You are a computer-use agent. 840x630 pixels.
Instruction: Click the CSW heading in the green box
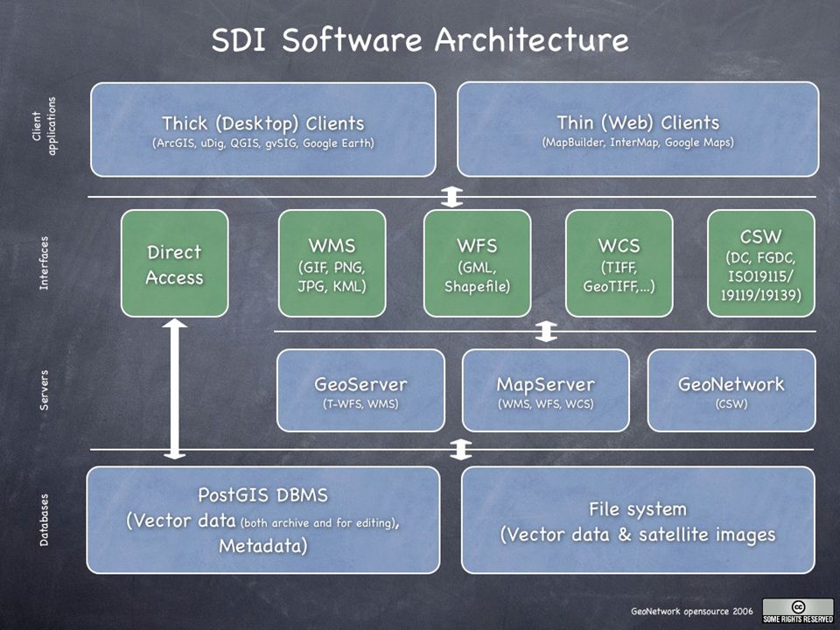tap(760, 237)
